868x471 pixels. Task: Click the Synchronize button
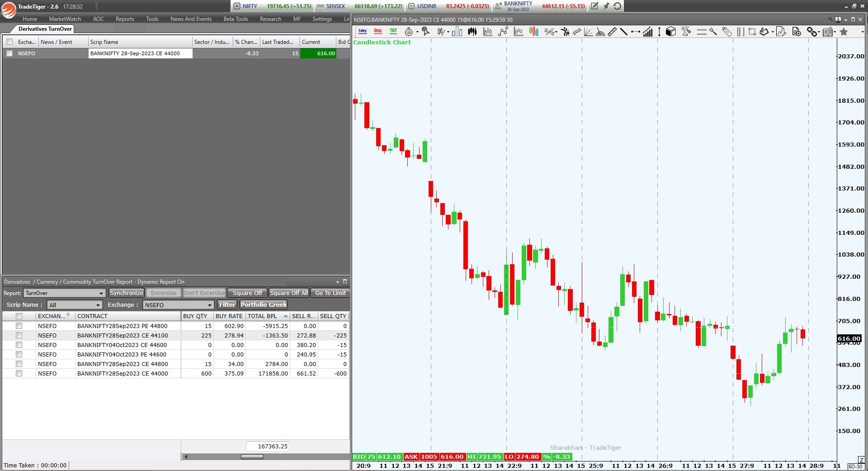click(x=127, y=293)
